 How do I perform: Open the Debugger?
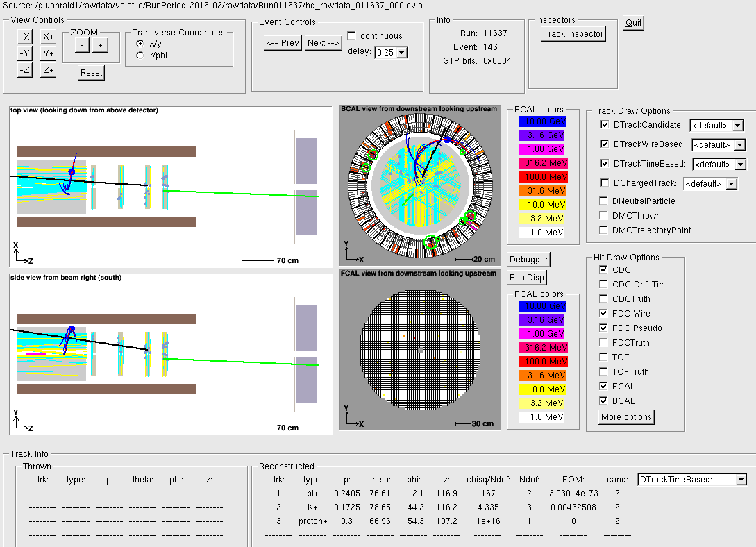click(528, 260)
